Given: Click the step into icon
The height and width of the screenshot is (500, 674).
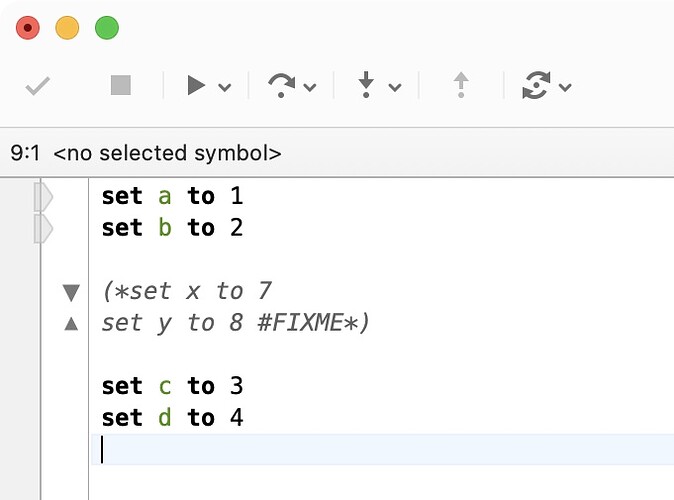Looking at the screenshot, I should coord(366,85).
